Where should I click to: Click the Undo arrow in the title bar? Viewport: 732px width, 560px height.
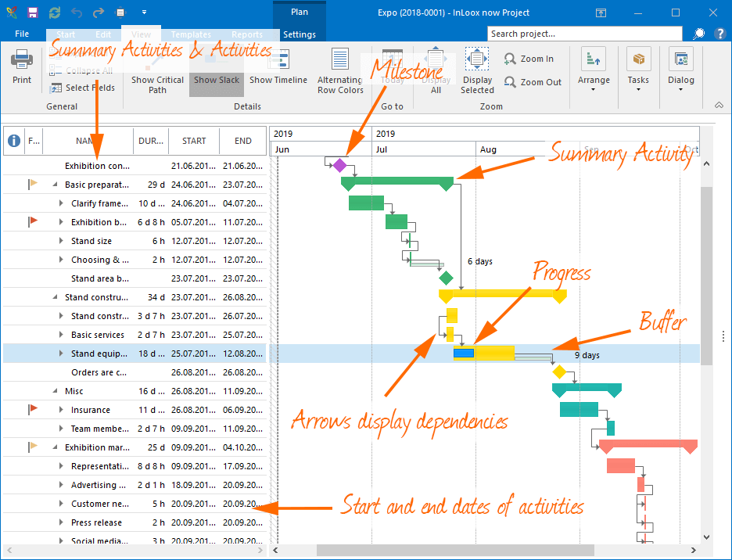coord(77,13)
